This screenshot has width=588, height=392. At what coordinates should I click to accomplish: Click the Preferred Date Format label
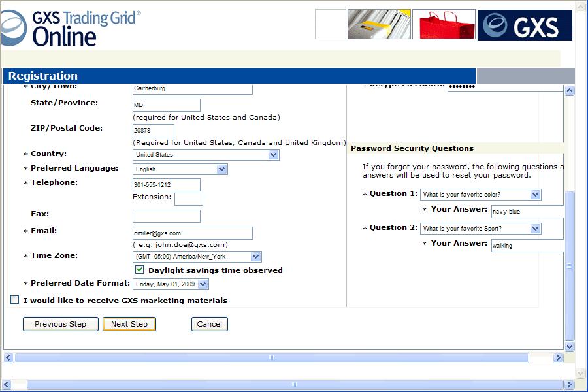click(x=80, y=283)
